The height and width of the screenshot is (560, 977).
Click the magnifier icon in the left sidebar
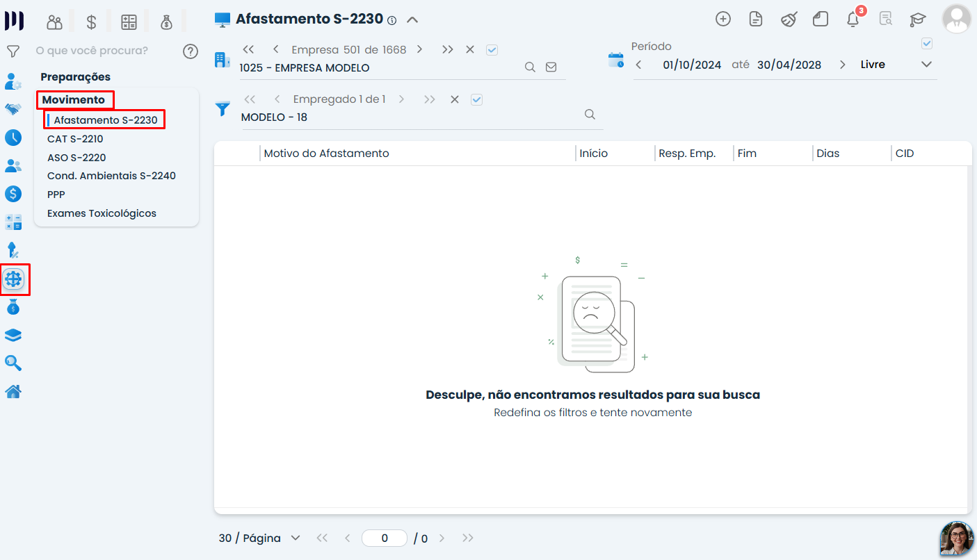click(x=13, y=363)
